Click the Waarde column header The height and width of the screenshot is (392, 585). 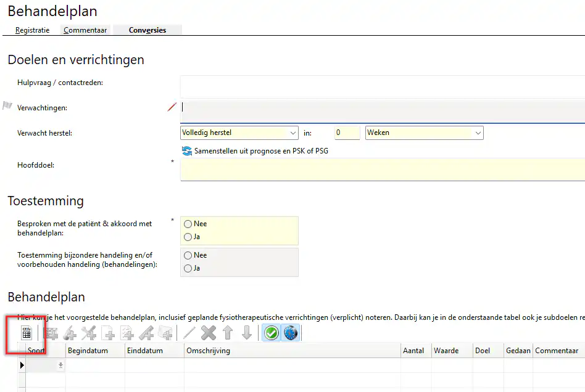click(452, 351)
